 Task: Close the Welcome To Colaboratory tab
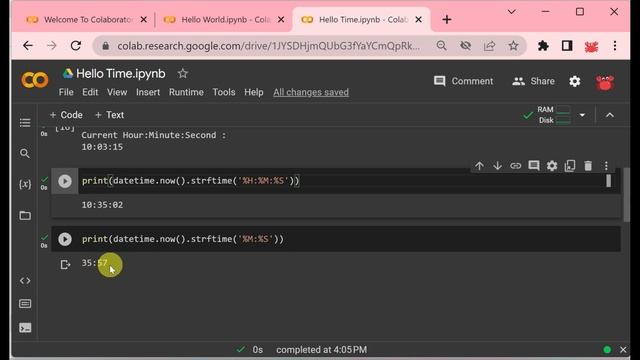coord(144,20)
